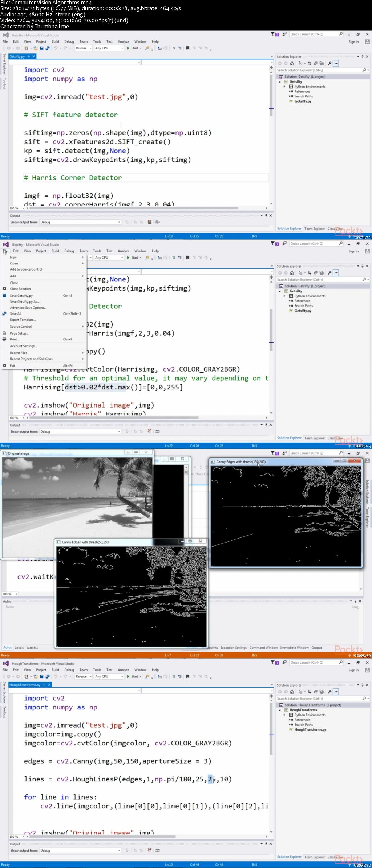This screenshot has width=372, height=868.
Task: Click comment-out lines icon in HoughTransforms toolbar
Action: coord(174,676)
